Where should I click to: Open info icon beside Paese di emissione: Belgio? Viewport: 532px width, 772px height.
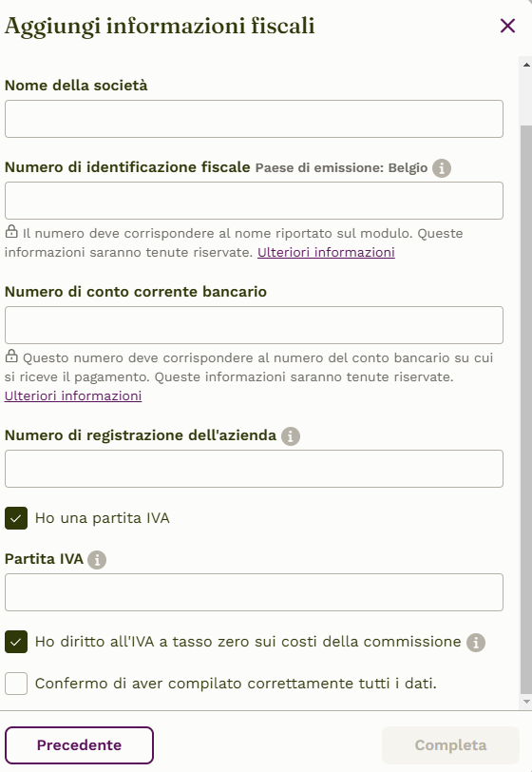pos(442,168)
